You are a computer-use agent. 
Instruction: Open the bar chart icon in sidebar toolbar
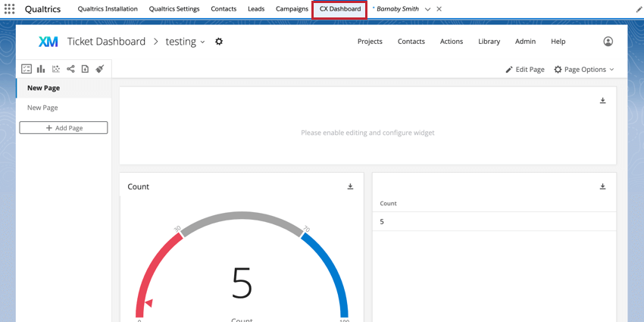[41, 69]
